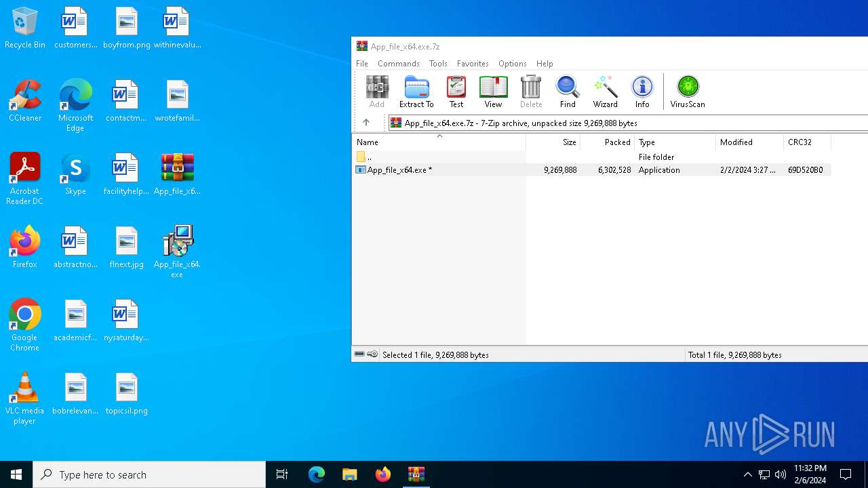Select boyfrom.png desktop file
The height and width of the screenshot is (488, 868).
(126, 28)
